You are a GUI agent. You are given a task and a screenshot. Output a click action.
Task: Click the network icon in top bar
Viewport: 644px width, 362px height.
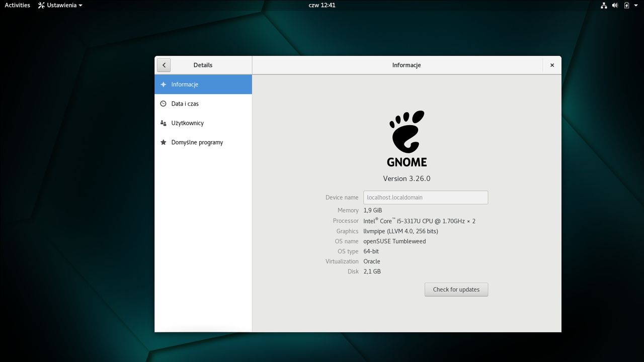(x=604, y=5)
